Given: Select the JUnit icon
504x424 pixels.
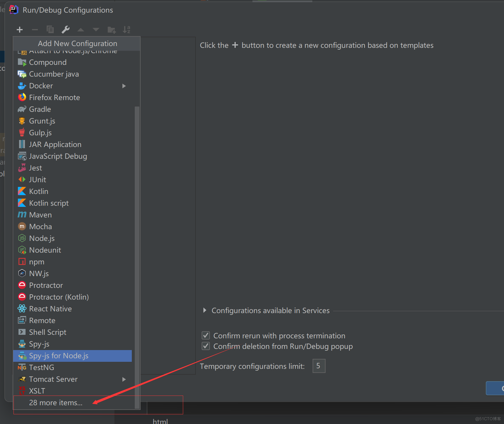Looking at the screenshot, I should click(22, 180).
